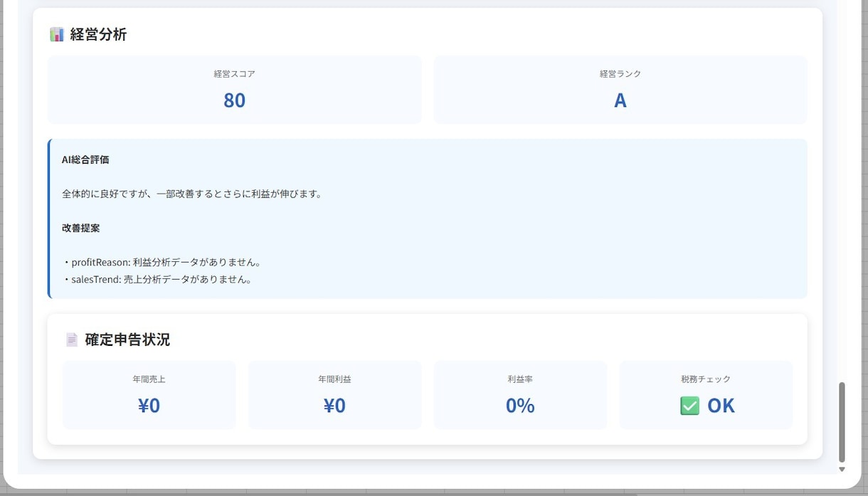
Task: Click the 経営スコア label
Action: [235, 73]
